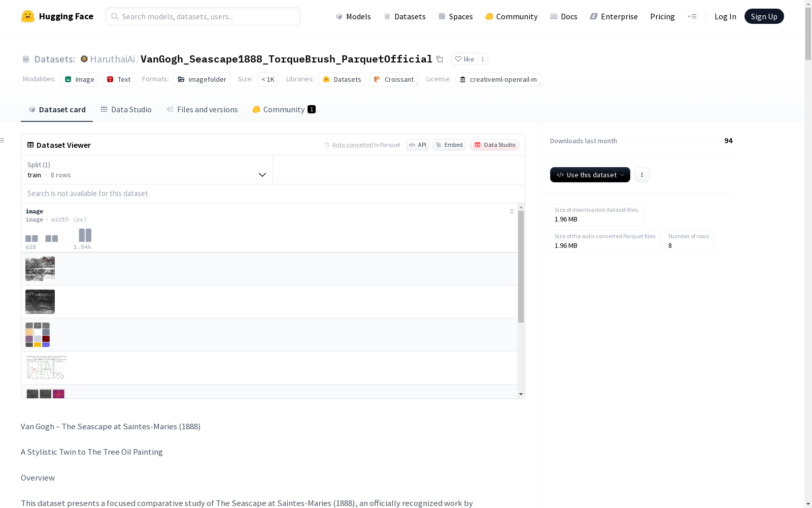812x508 pixels.
Task: Click Log In link
Action: click(x=725, y=16)
